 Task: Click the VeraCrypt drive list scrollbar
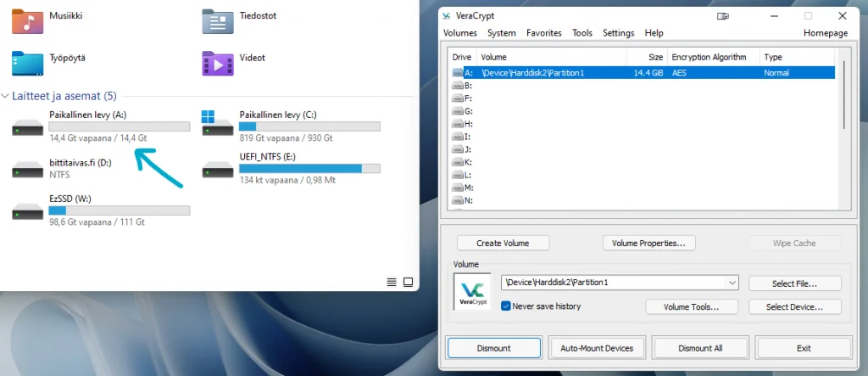(x=843, y=94)
